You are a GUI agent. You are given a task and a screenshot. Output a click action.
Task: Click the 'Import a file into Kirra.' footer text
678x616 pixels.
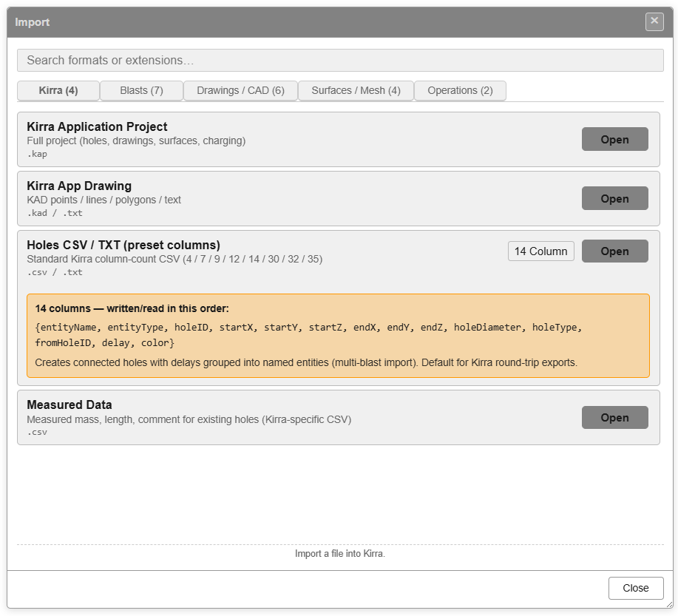tap(340, 554)
